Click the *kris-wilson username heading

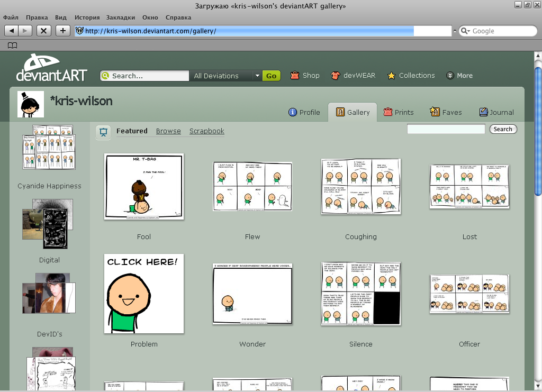point(81,101)
